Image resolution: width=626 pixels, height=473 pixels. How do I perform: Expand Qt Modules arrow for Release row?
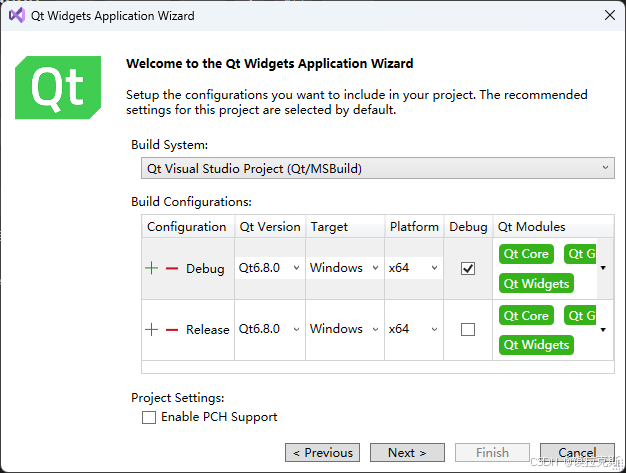click(603, 330)
